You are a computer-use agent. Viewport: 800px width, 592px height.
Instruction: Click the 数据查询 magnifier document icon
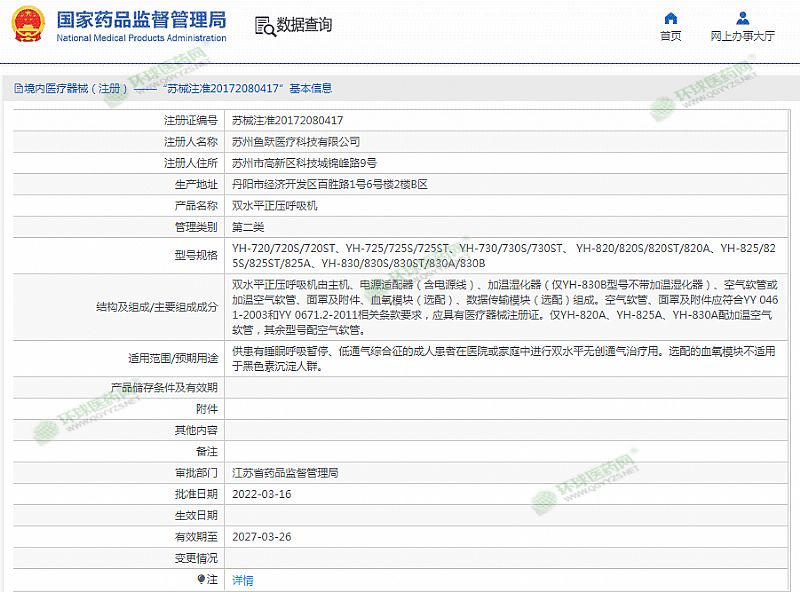point(263,25)
